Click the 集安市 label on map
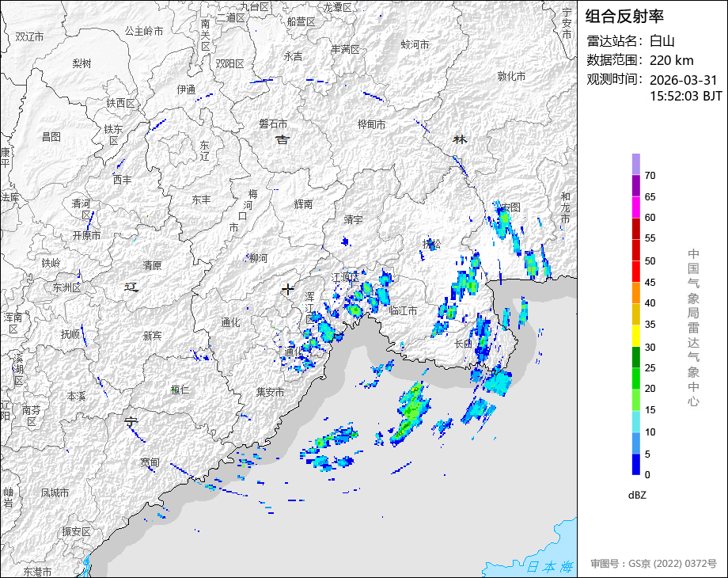 [x=270, y=392]
